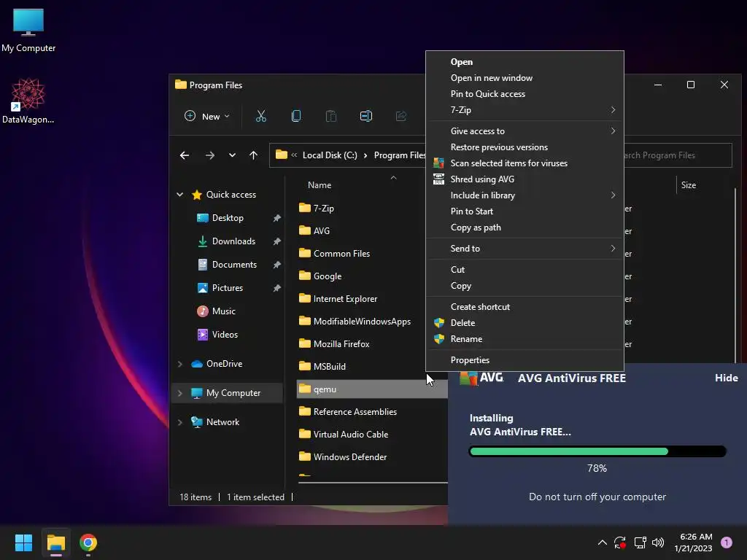Choose Include in library submenu
This screenshot has height=560, width=747.
click(525, 195)
